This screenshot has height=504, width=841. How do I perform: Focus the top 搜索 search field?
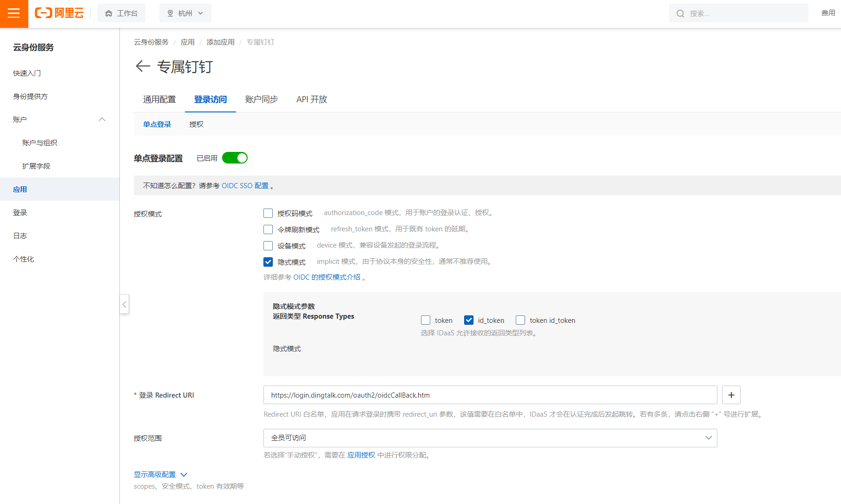(738, 13)
